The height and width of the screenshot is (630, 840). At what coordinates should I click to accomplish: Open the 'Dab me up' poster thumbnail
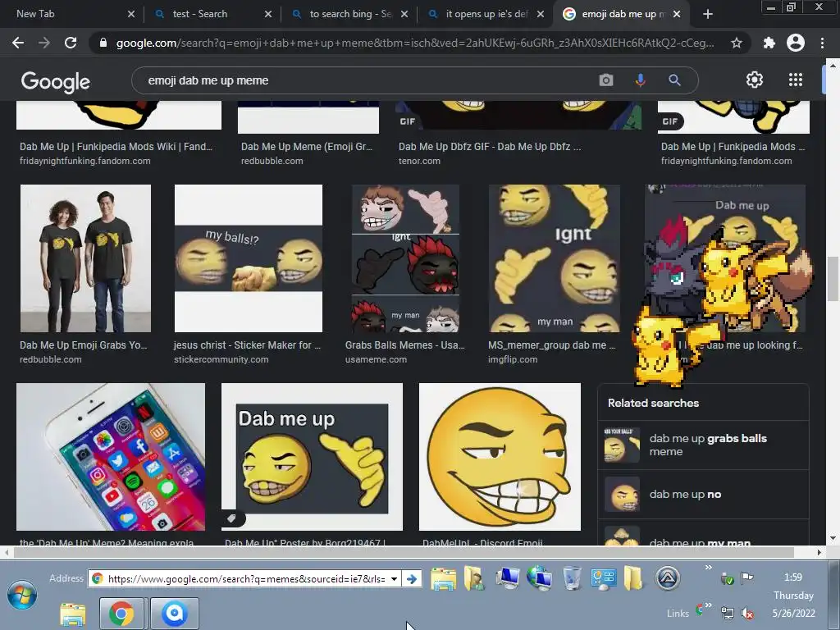coord(312,456)
